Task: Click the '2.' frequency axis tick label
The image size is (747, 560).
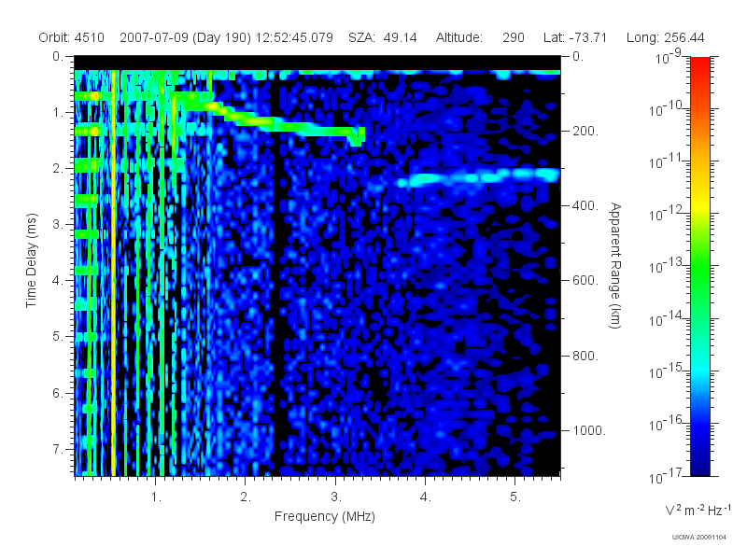Action: coord(246,497)
